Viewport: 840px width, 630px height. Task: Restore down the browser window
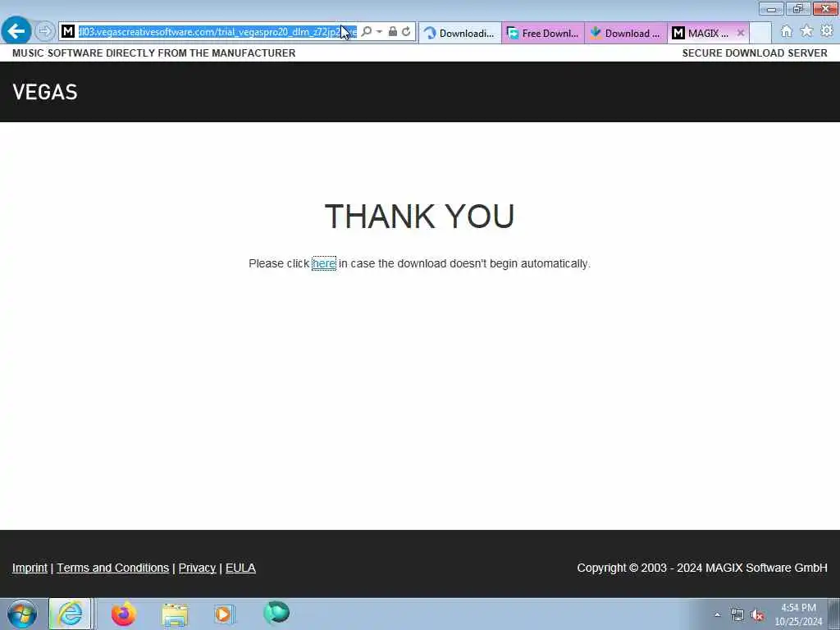(798, 8)
